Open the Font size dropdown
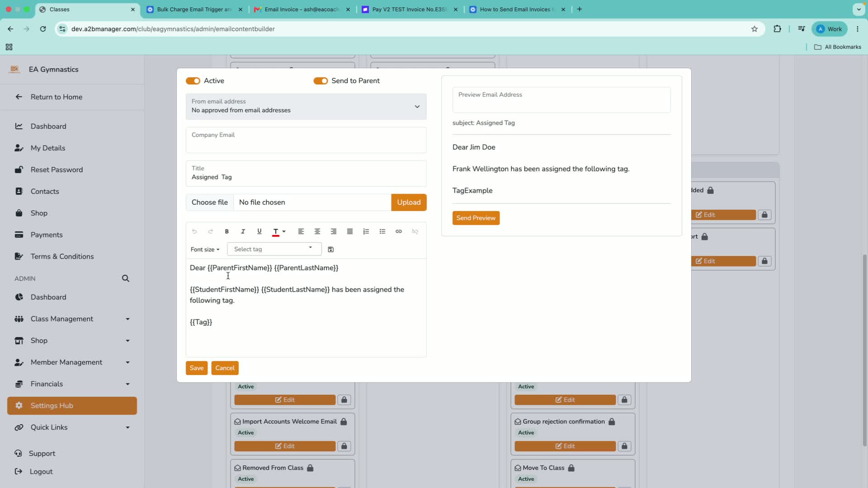This screenshot has height=488, width=868. 205,249
